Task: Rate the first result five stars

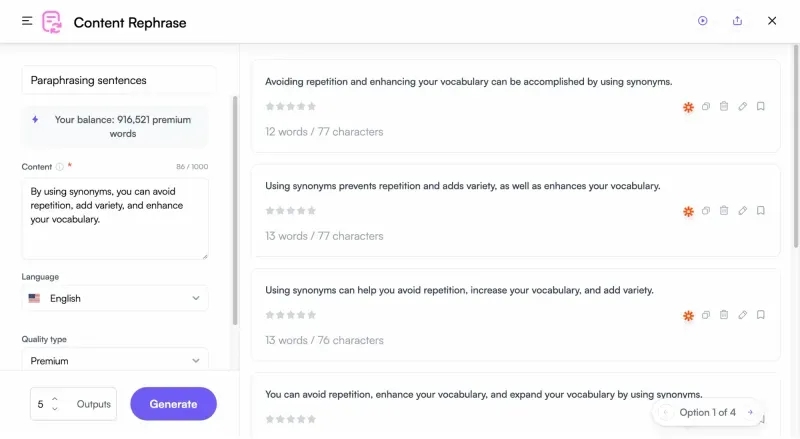Action: (x=312, y=106)
